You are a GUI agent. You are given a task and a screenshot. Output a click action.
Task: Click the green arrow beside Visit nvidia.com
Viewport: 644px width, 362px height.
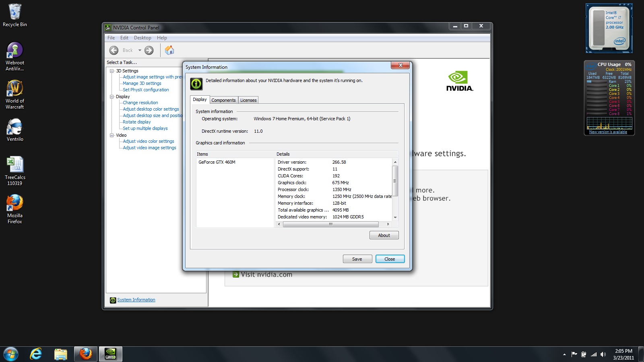(x=236, y=274)
